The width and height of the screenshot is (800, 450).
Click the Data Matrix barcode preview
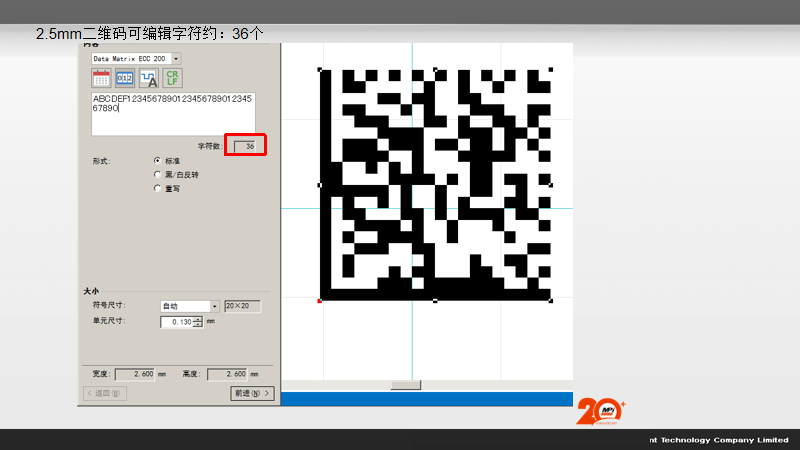(x=435, y=184)
